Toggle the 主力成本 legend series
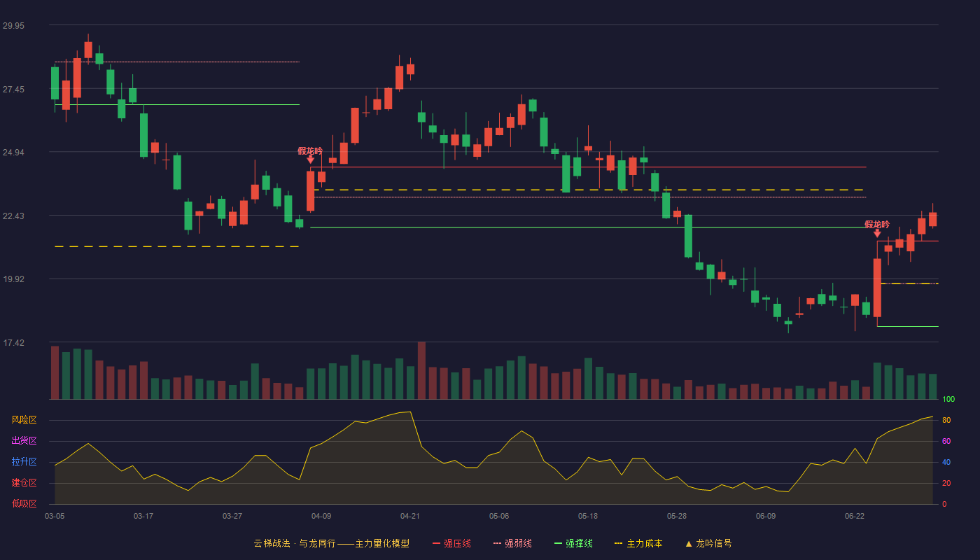 pyautogui.click(x=638, y=543)
